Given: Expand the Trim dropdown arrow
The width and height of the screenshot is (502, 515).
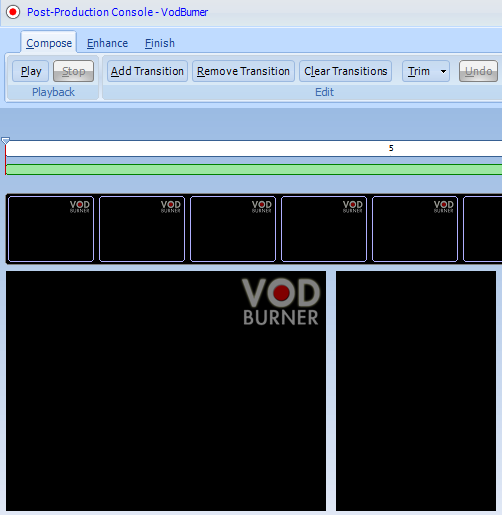Looking at the screenshot, I should click(x=443, y=71).
